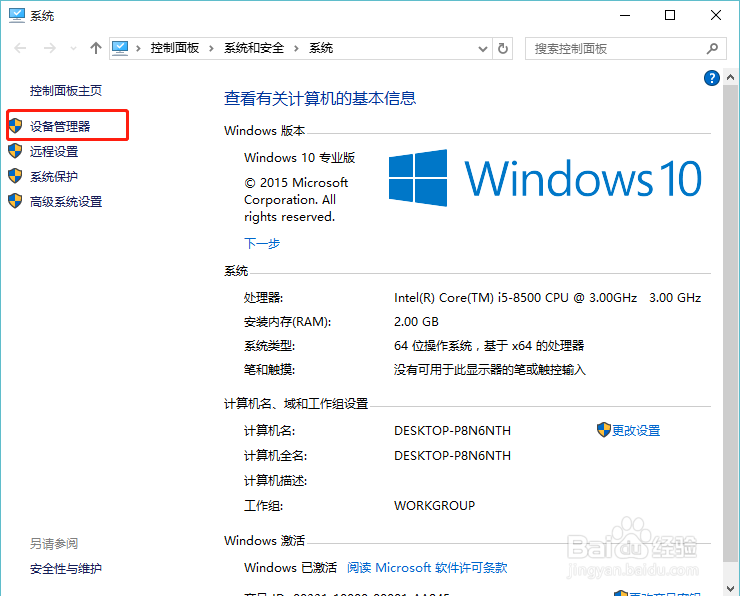The width and height of the screenshot is (740, 596).
Task: Click the scrollbar up arrow
Action: (x=730, y=77)
